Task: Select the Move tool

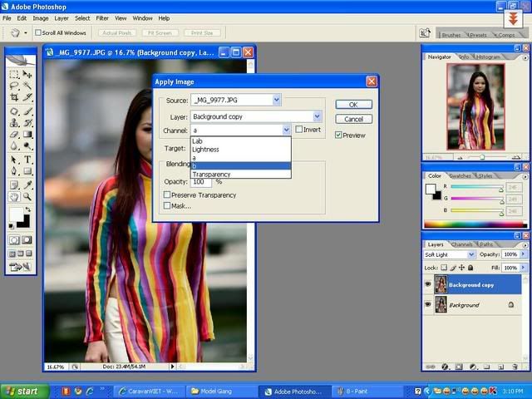Action: [x=27, y=74]
